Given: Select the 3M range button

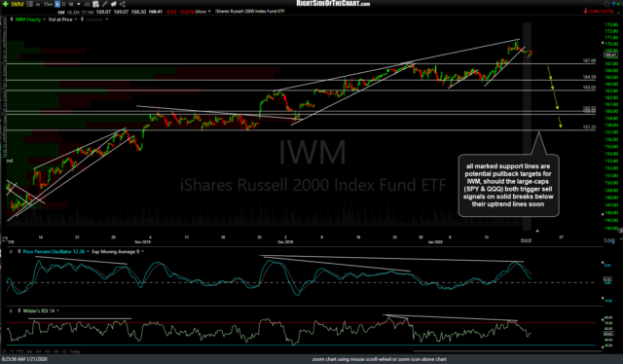Looking at the screenshot, I should pos(38,351).
